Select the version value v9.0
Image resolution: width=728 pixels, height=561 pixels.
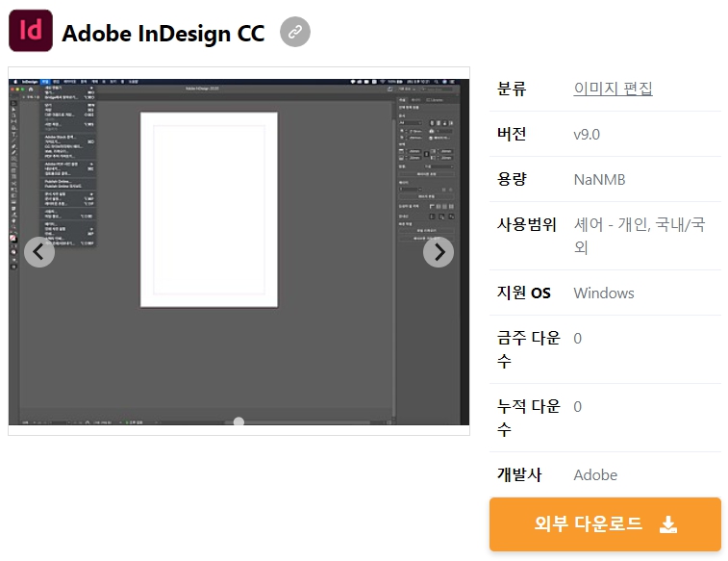tap(587, 135)
